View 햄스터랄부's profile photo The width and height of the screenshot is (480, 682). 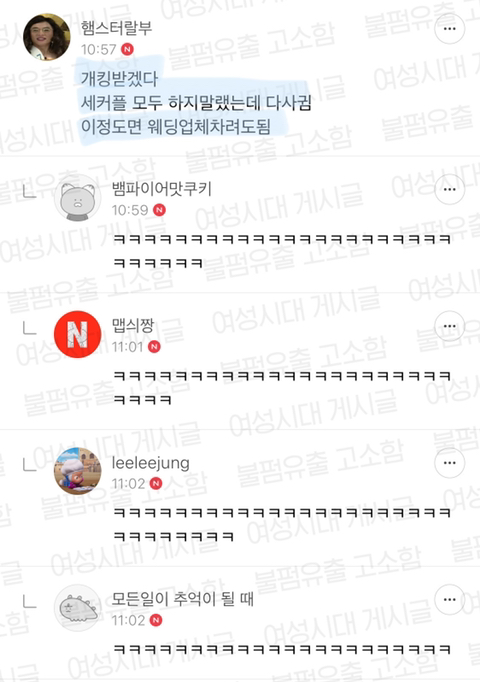pos(47,37)
